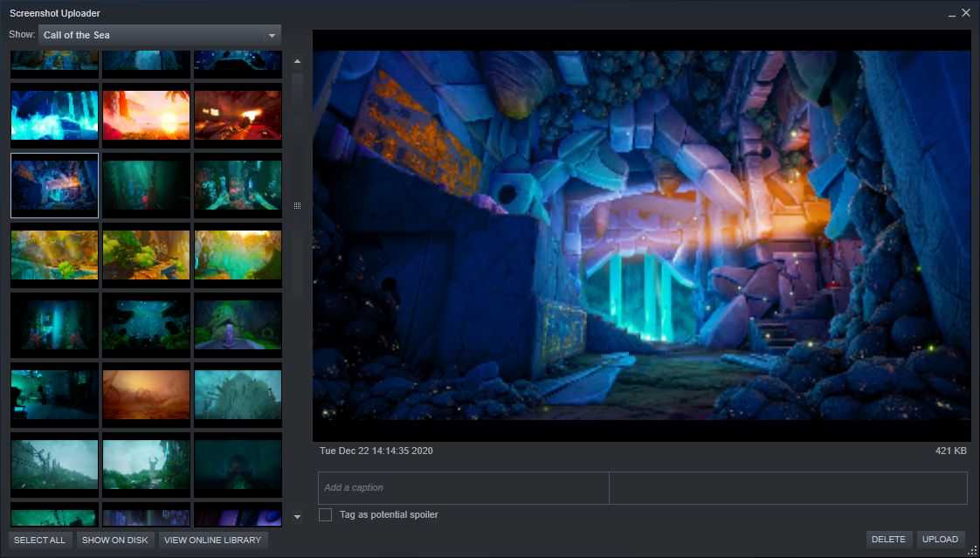Image resolution: width=980 pixels, height=558 pixels.
Task: Select thumbnail with purple figure on path
Action: [238, 325]
